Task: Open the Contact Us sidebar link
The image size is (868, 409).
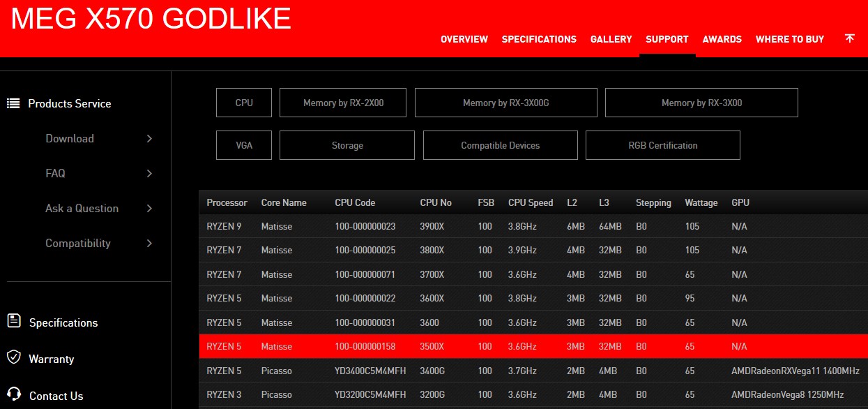Action: pyautogui.click(x=56, y=396)
